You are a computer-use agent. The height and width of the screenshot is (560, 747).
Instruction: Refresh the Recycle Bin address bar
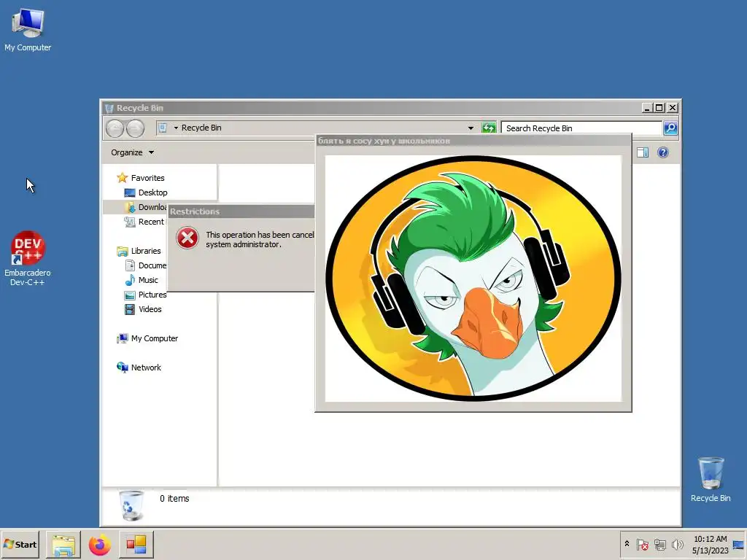pyautogui.click(x=489, y=128)
